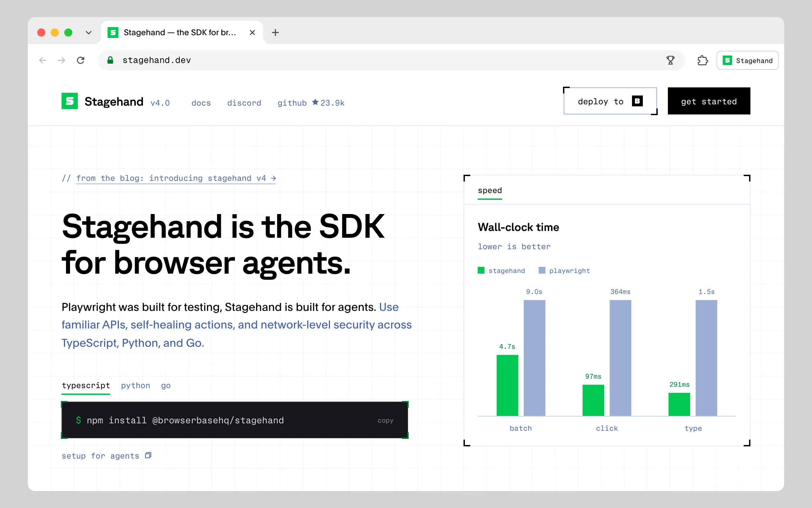
Task: Click the Stagehand wordmark in header
Action: [114, 102]
